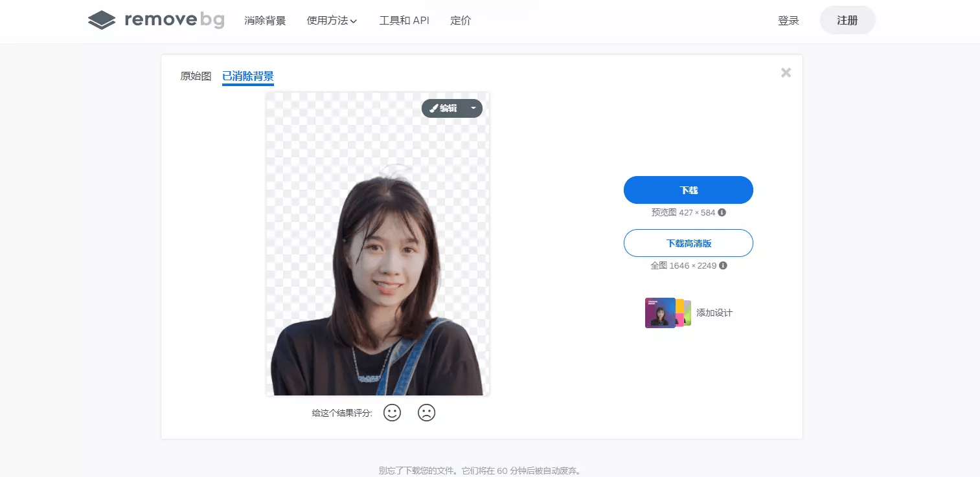
Task: Select the 已消除背景 tab
Action: (x=248, y=77)
